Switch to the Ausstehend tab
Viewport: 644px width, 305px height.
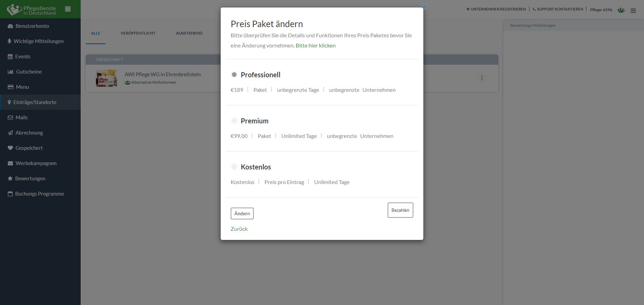189,33
